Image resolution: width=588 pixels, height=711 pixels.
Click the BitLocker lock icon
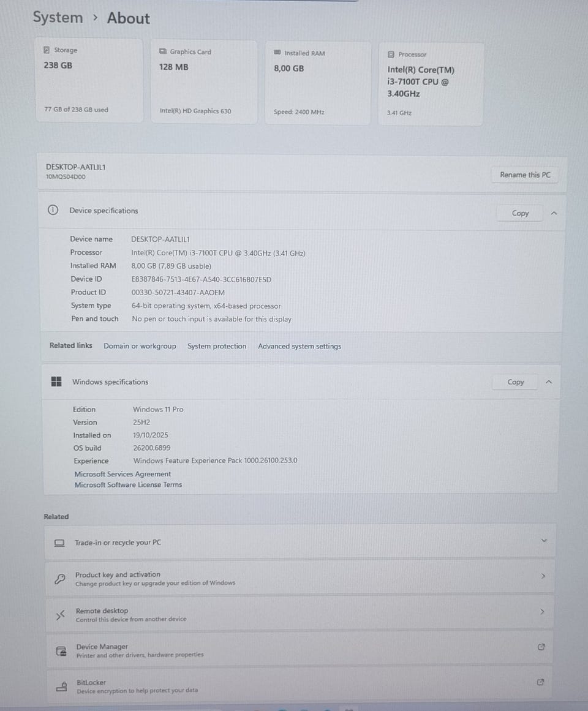61,686
